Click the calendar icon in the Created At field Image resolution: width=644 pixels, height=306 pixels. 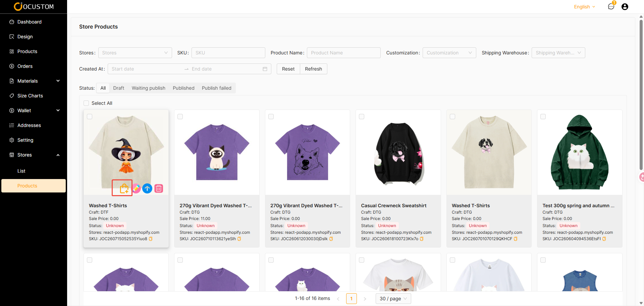pyautogui.click(x=265, y=69)
